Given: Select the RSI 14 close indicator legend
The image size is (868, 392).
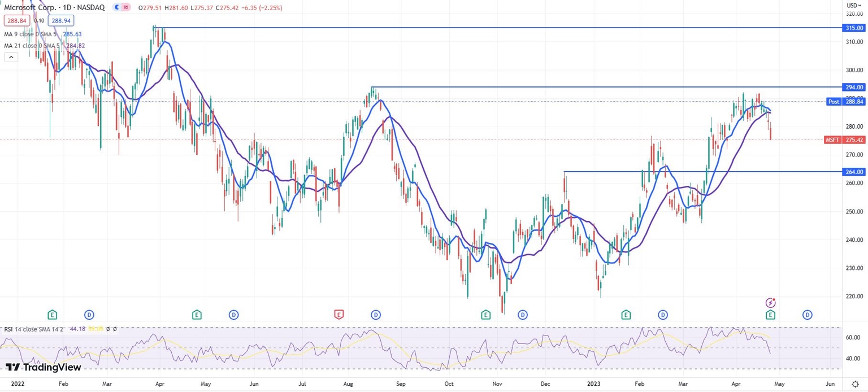Looking at the screenshot, I should (x=34, y=329).
